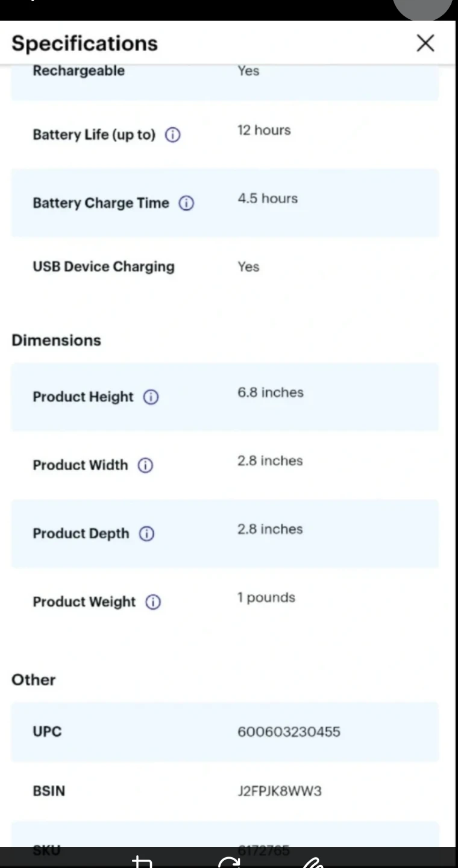
Task: Tap the Rechargeable row label
Action: pyautogui.click(x=78, y=71)
